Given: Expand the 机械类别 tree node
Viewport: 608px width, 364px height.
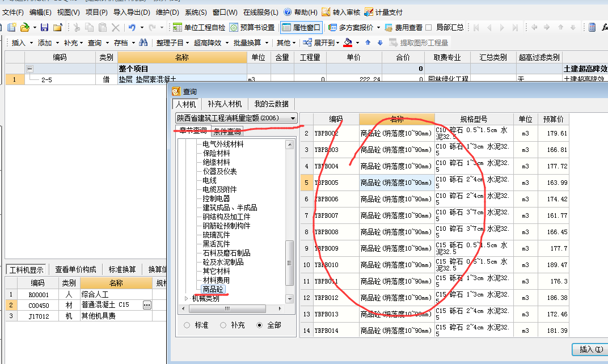Looking at the screenshot, I should point(187,298).
